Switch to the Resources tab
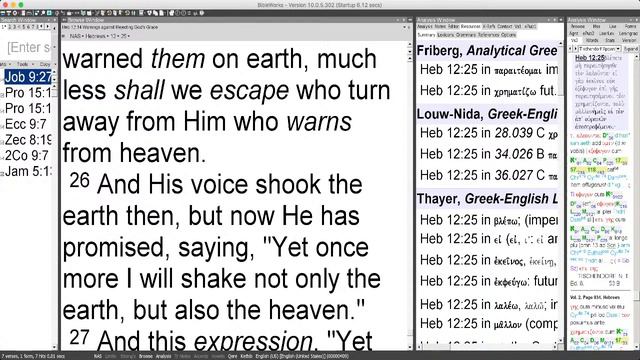640x360 pixels. point(470,27)
